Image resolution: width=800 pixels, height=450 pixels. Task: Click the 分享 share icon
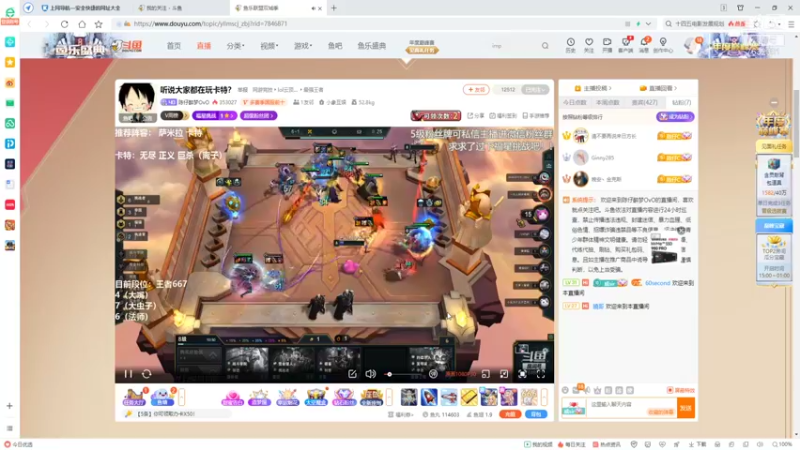click(476, 116)
